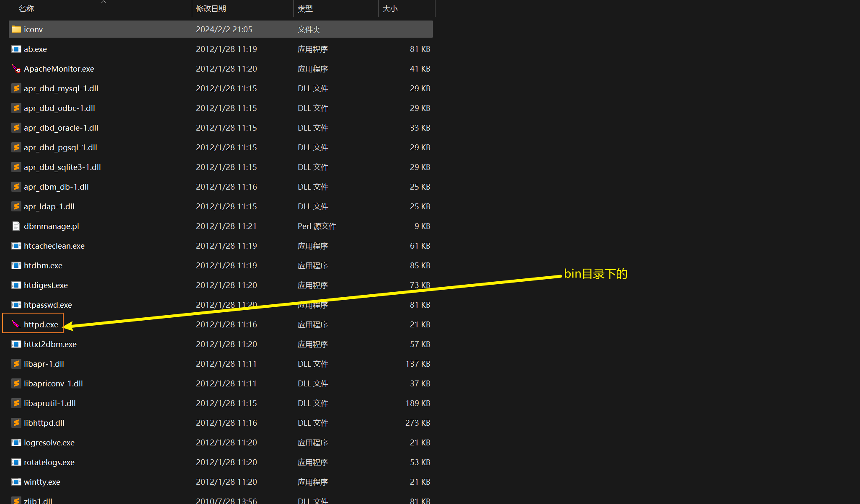Select the libapriconv-1.dll file name
This screenshot has height=504, width=860.
pyautogui.click(x=53, y=383)
